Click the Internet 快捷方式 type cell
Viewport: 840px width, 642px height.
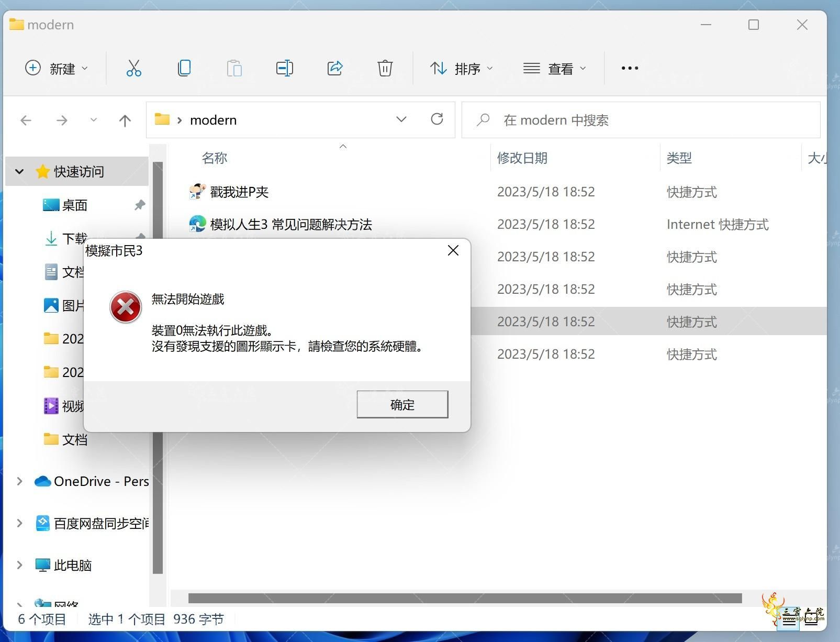718,224
